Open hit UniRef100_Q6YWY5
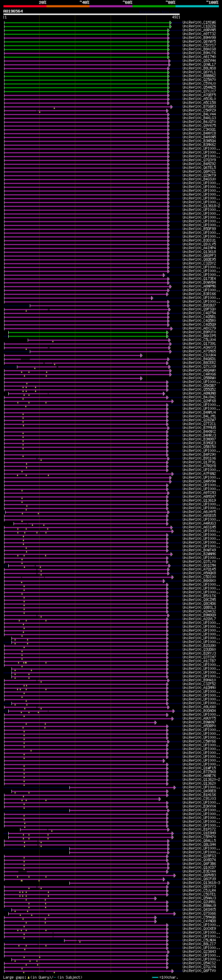The width and height of the screenshot is (222, 980). click(x=199, y=41)
